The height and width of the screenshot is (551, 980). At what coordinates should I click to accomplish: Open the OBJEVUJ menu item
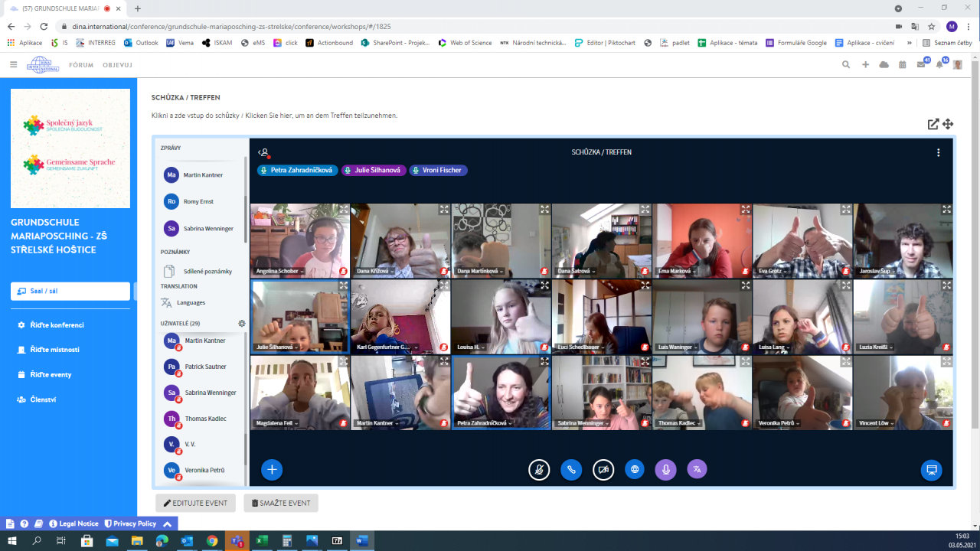[x=118, y=65]
